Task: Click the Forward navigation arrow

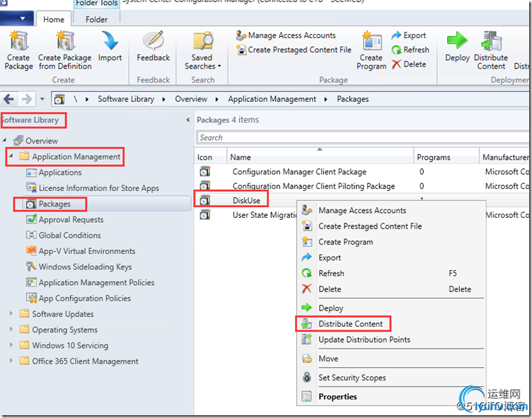Action: pos(26,99)
